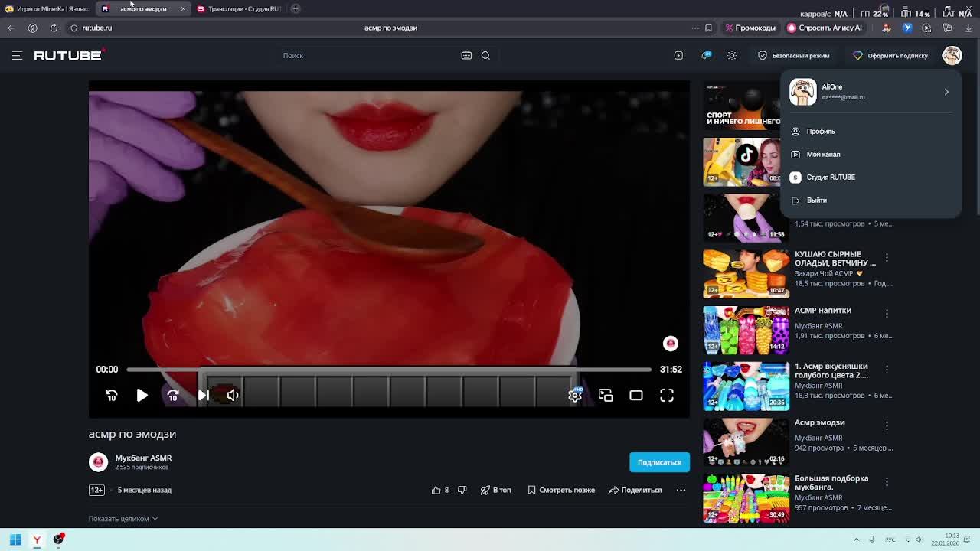Add video to Смотреть позже
Viewport: 980px width, 551px height.
[x=561, y=490]
